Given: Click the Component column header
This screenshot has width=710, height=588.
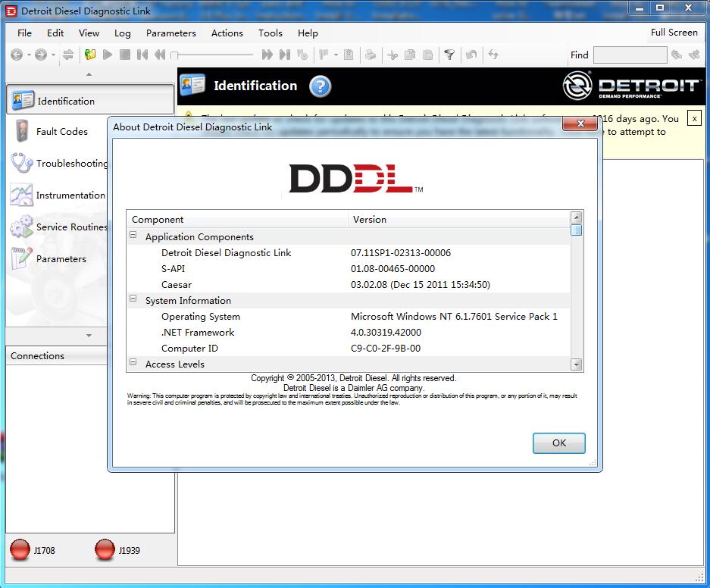Looking at the screenshot, I should (x=238, y=220).
